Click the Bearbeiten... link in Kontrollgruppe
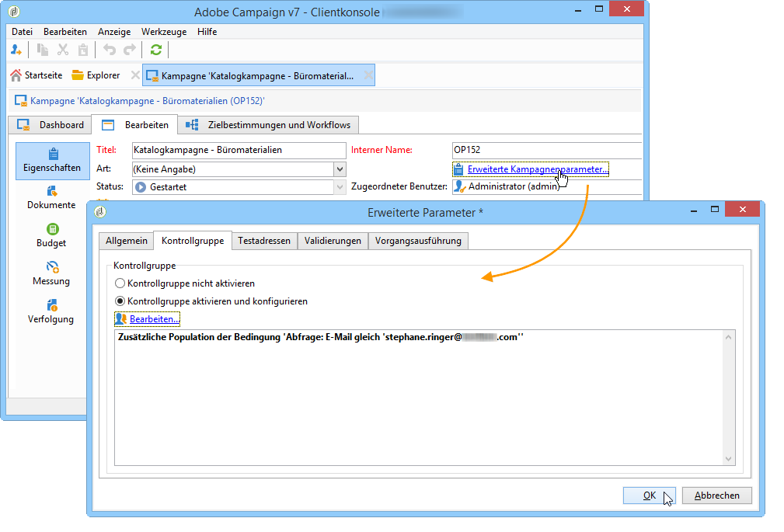Screen dimensions: 784x532 (154, 319)
